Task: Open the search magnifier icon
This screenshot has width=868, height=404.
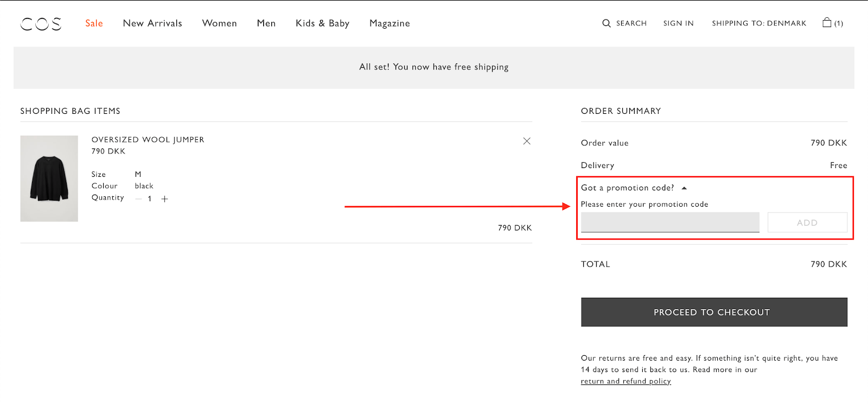Action: (x=607, y=23)
